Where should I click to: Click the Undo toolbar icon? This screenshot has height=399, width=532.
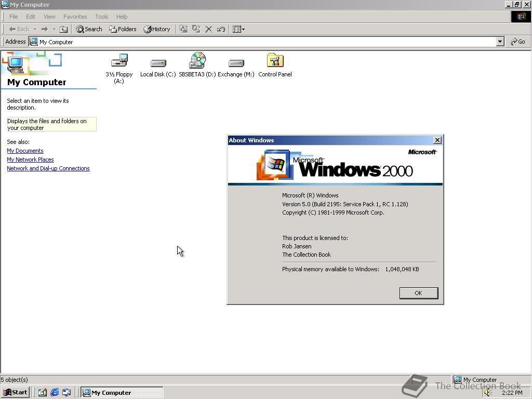tap(221, 29)
